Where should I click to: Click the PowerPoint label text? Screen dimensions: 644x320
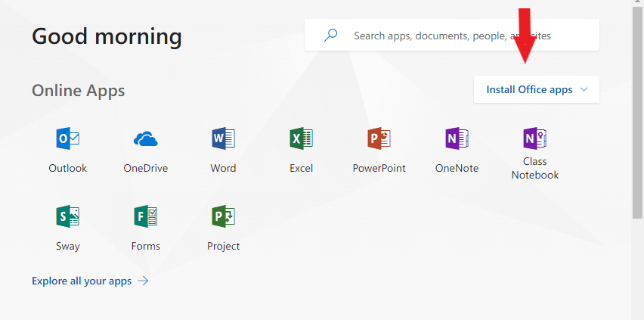click(x=379, y=168)
